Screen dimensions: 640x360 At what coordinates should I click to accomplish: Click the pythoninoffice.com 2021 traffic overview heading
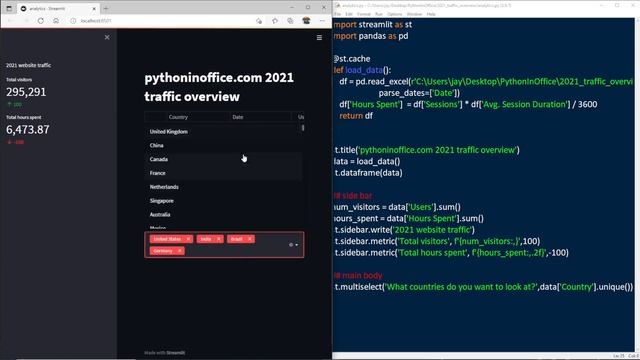point(219,87)
